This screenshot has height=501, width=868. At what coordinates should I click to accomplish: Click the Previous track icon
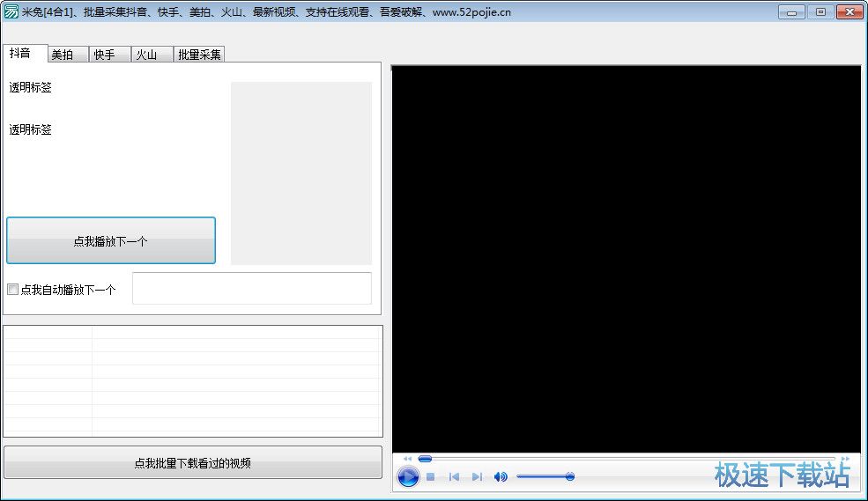(454, 477)
